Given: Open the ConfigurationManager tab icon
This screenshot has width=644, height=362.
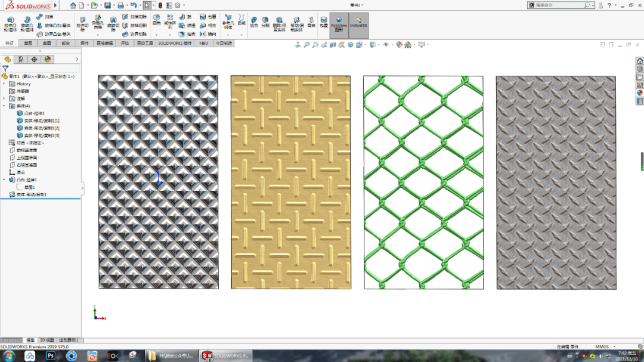Looking at the screenshot, I should [x=21, y=59].
